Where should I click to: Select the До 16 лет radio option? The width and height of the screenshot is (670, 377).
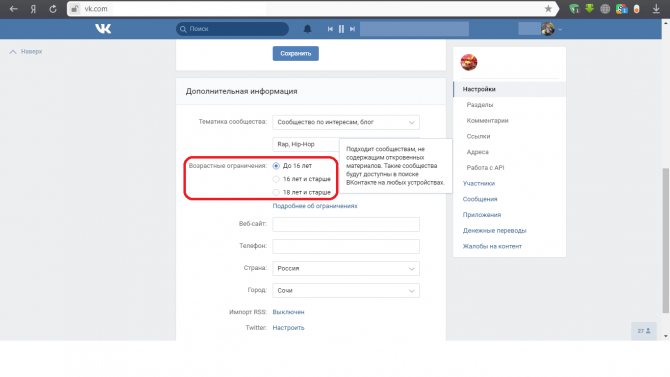(x=276, y=166)
